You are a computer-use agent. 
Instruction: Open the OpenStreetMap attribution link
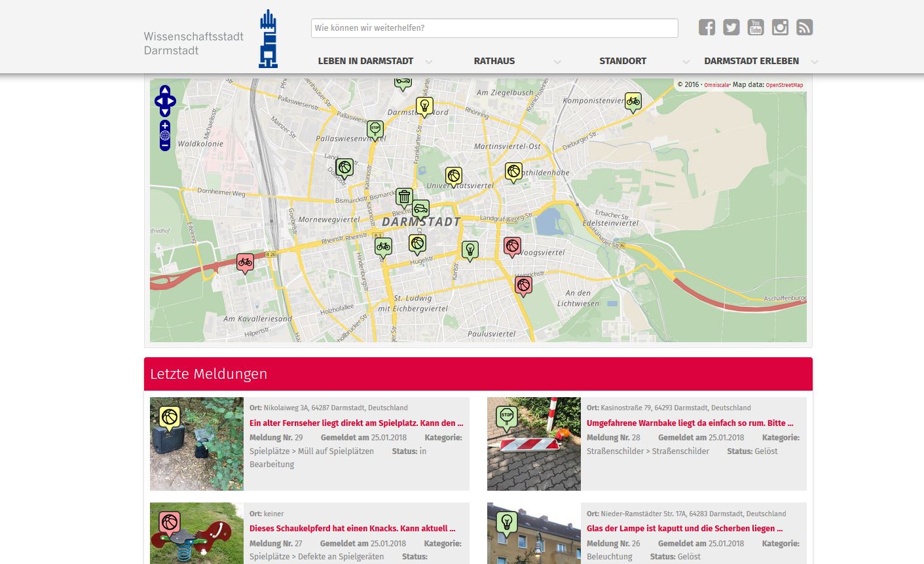(x=784, y=85)
